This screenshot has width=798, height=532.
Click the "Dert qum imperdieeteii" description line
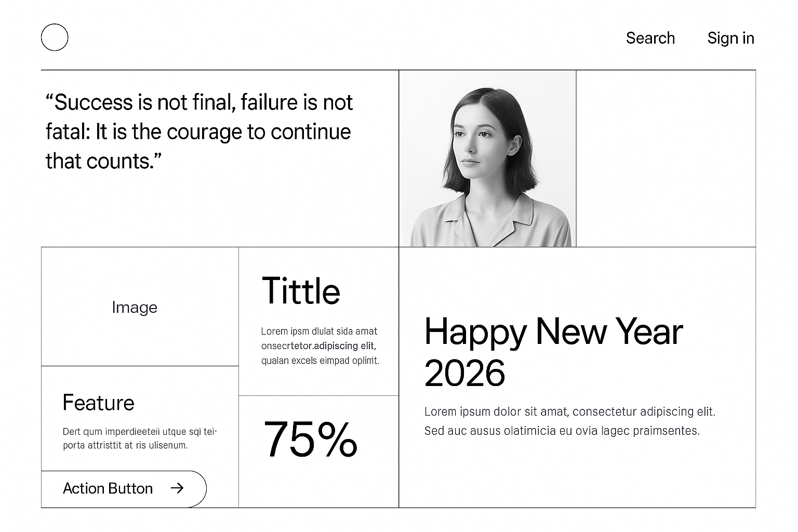click(x=140, y=432)
